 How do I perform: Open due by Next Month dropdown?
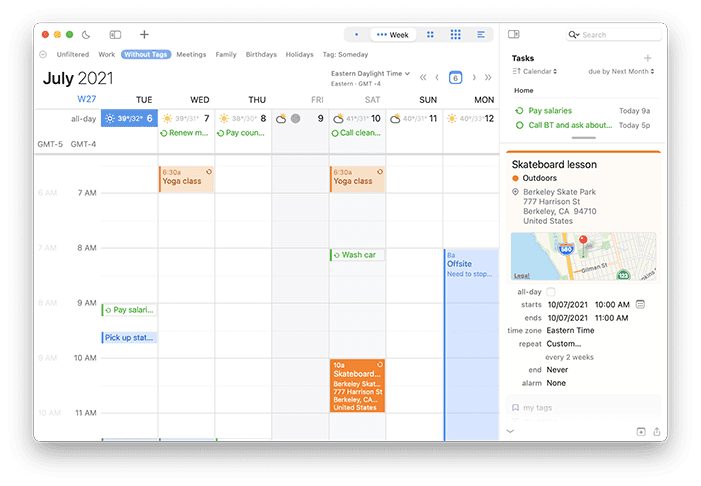621,72
